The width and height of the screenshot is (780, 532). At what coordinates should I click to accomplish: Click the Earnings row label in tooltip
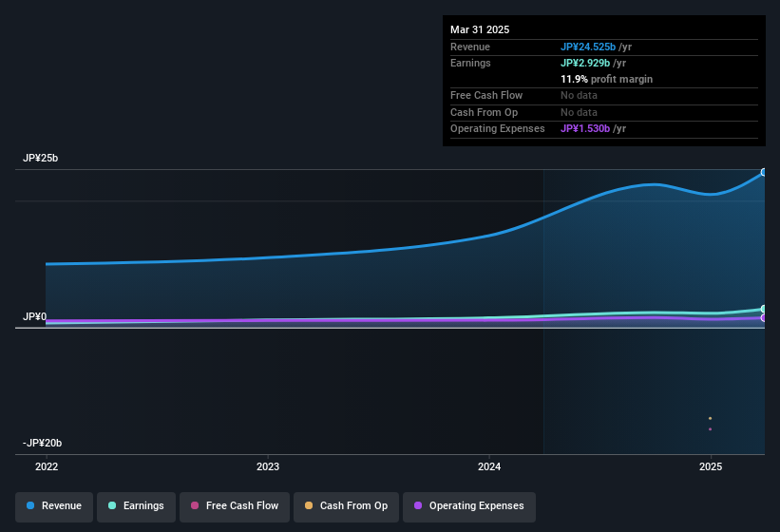coord(470,63)
